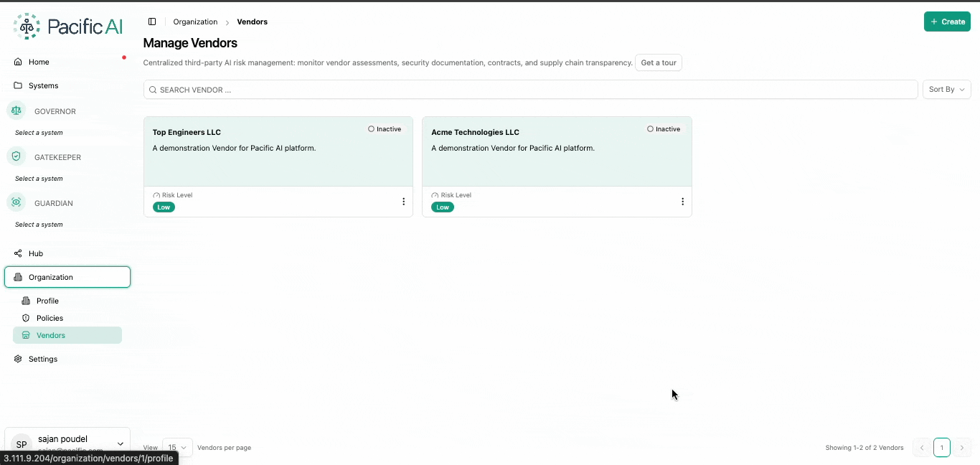This screenshot has height=465, width=980.
Task: Click GUARDIAN label in sidebar
Action: 54,203
